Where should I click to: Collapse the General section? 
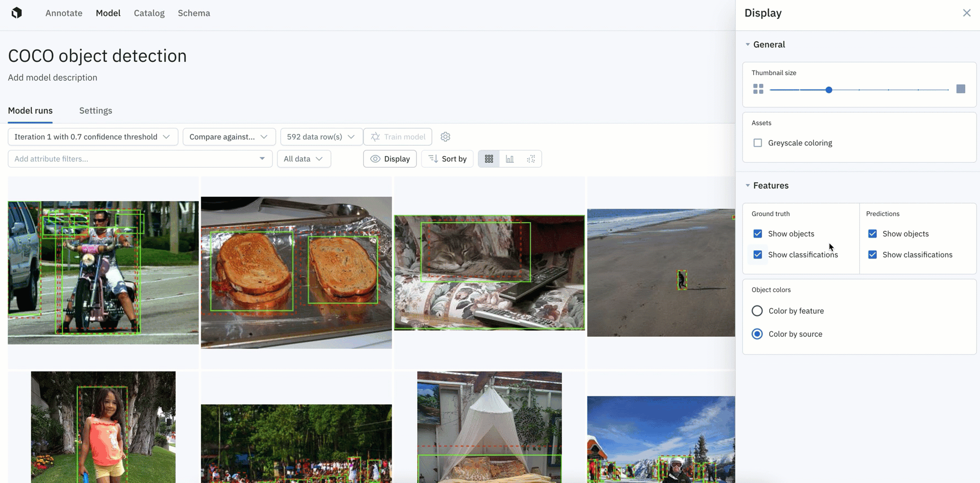pos(748,45)
